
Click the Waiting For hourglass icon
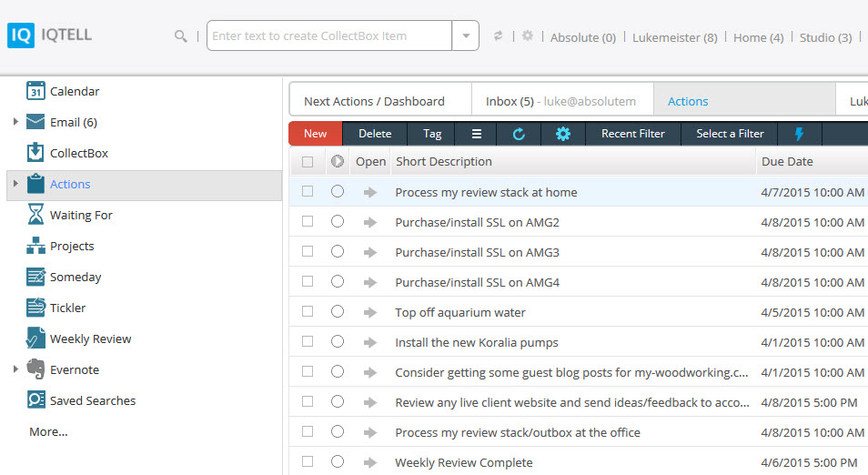(35, 215)
